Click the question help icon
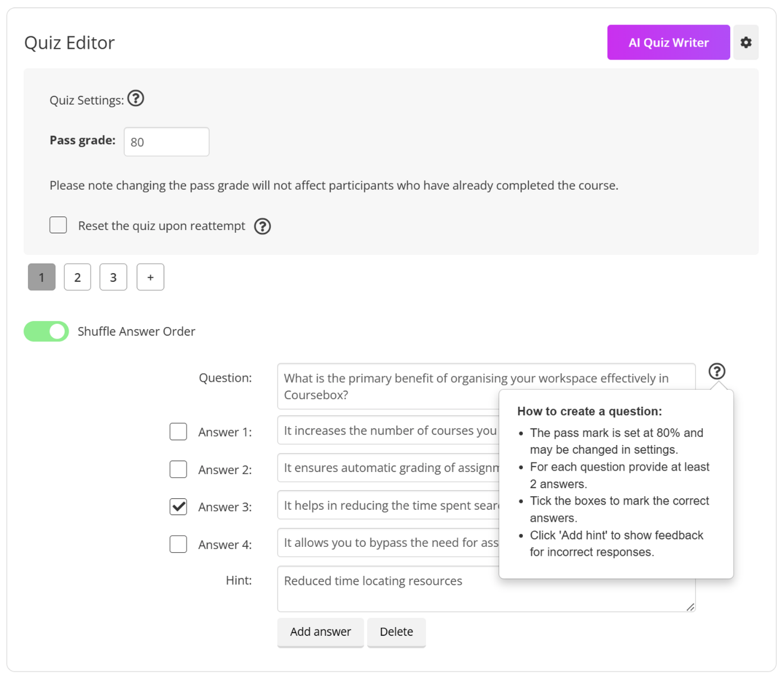The width and height of the screenshot is (784, 681). (x=717, y=371)
